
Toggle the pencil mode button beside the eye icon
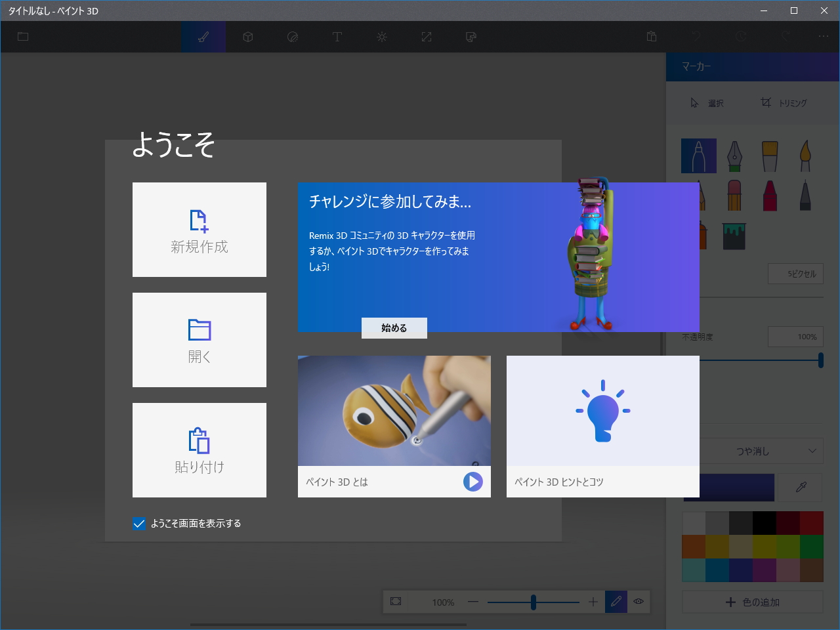tap(616, 601)
